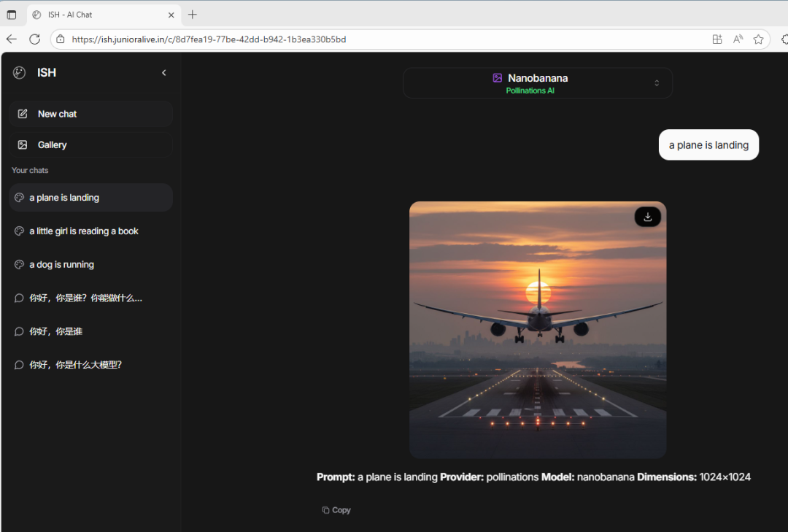Open the Gallery page
Screen dimensions: 788x532
point(90,145)
